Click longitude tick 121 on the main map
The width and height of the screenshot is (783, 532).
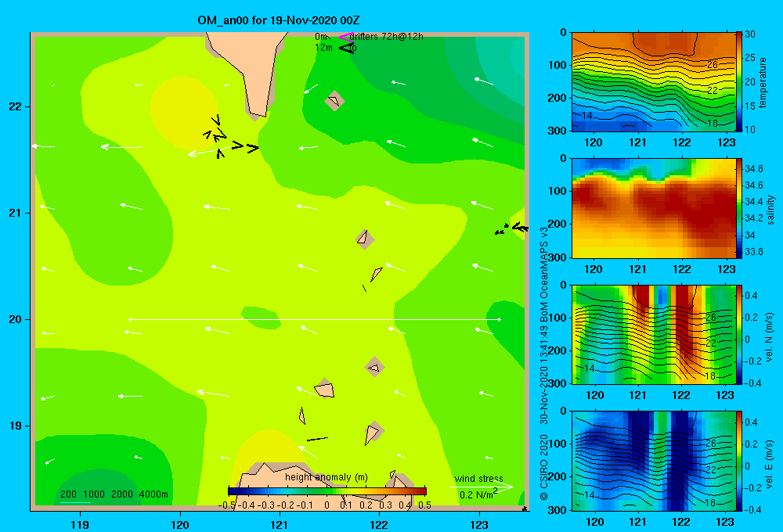[x=280, y=524]
